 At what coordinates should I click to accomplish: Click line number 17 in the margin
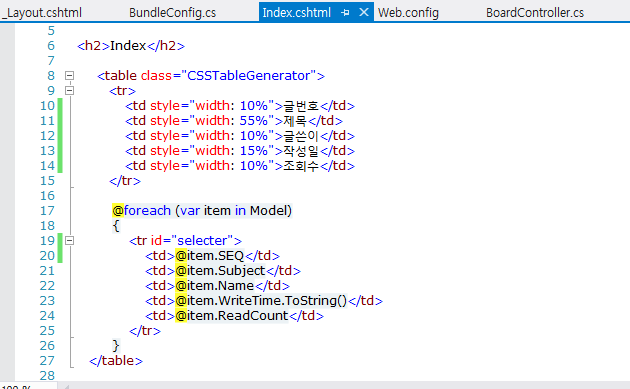[x=47, y=211]
